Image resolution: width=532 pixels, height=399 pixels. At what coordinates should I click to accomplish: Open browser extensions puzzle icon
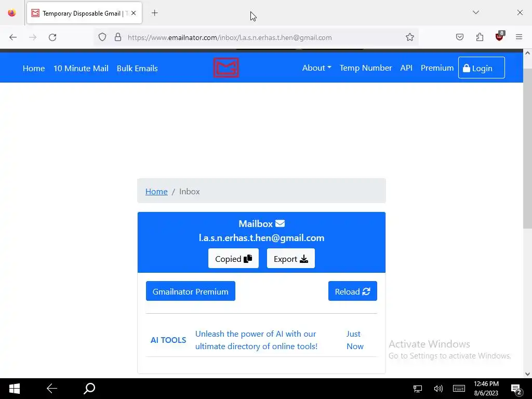pyautogui.click(x=480, y=37)
